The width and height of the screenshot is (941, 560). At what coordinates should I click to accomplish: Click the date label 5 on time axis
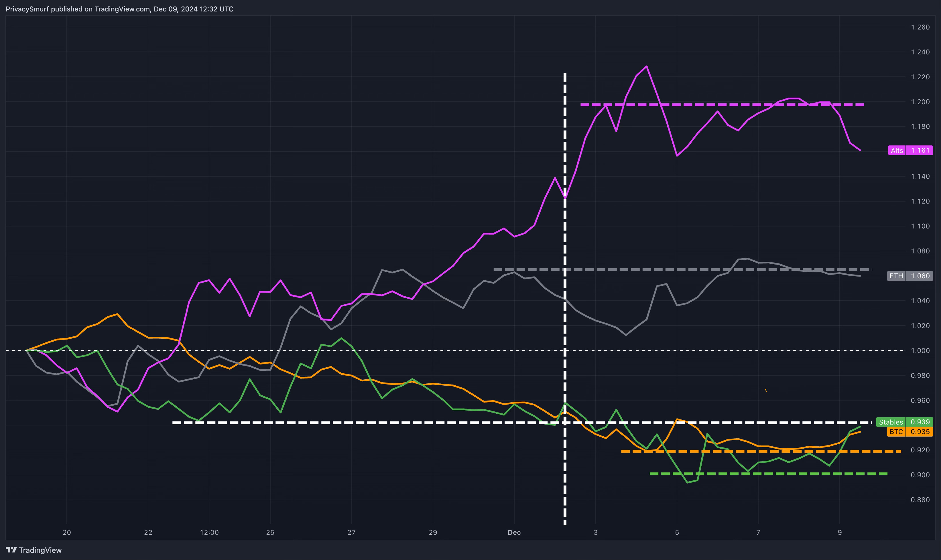677,533
